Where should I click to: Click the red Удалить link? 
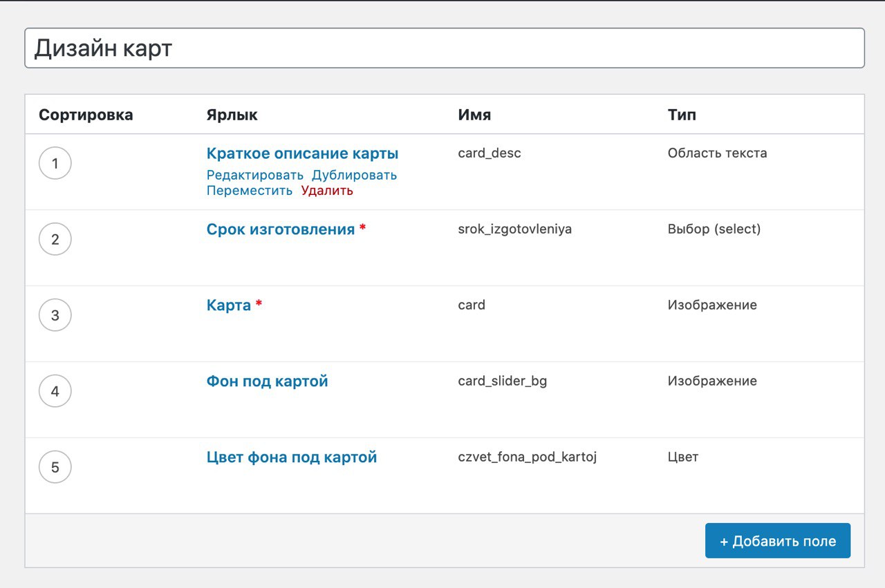(327, 191)
